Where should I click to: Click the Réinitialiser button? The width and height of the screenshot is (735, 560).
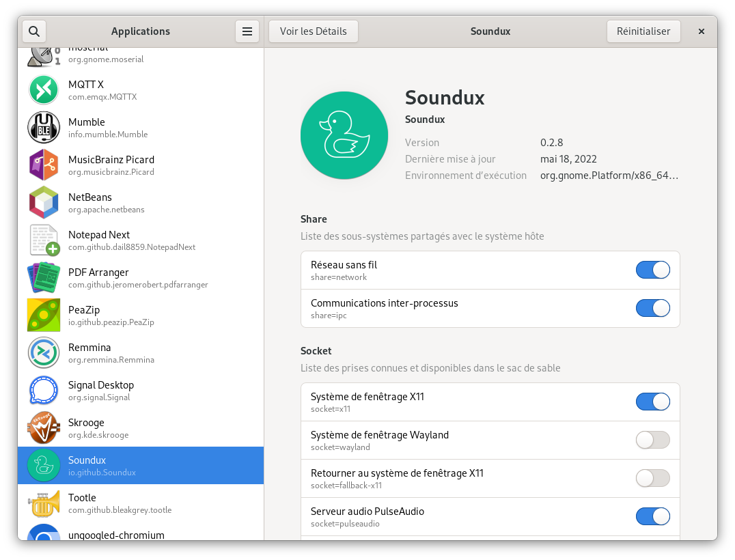coord(643,31)
